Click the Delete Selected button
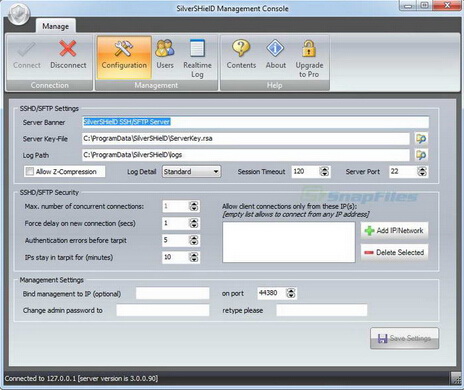Viewport: 464px width, 390px height. tap(394, 252)
